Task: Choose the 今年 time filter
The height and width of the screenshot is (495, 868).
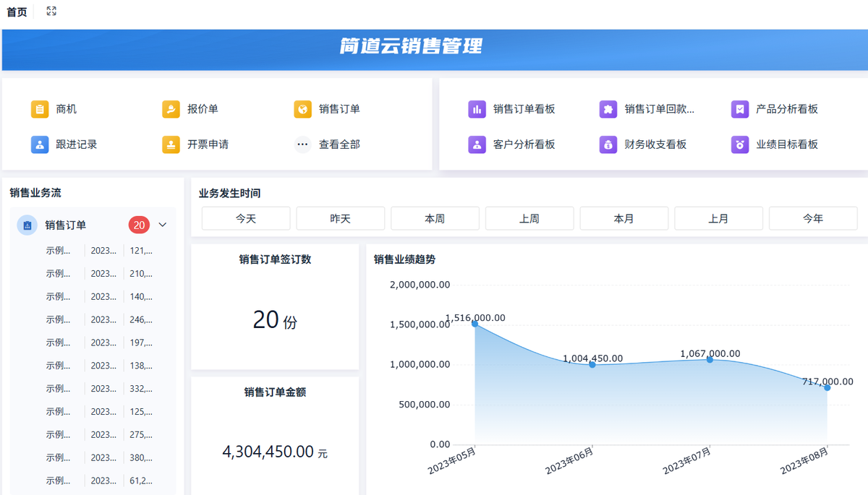Action: pos(813,218)
